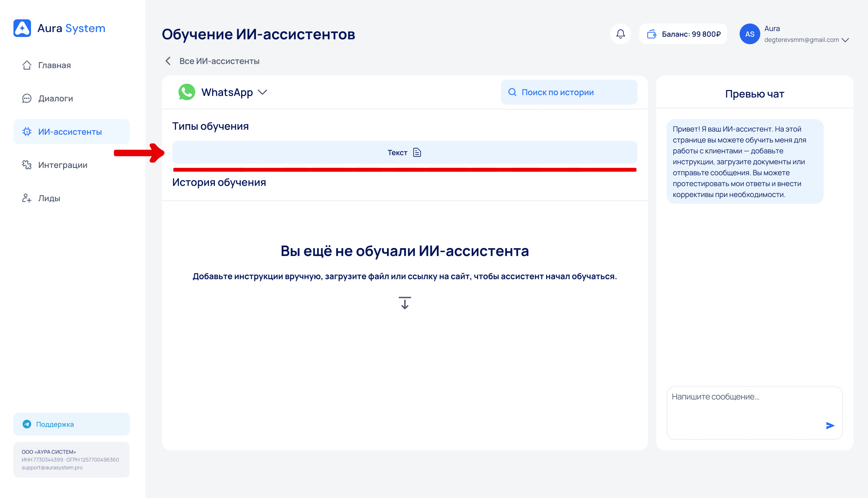Click the AS profile avatar
Viewport: 868px width, 498px height.
point(749,34)
